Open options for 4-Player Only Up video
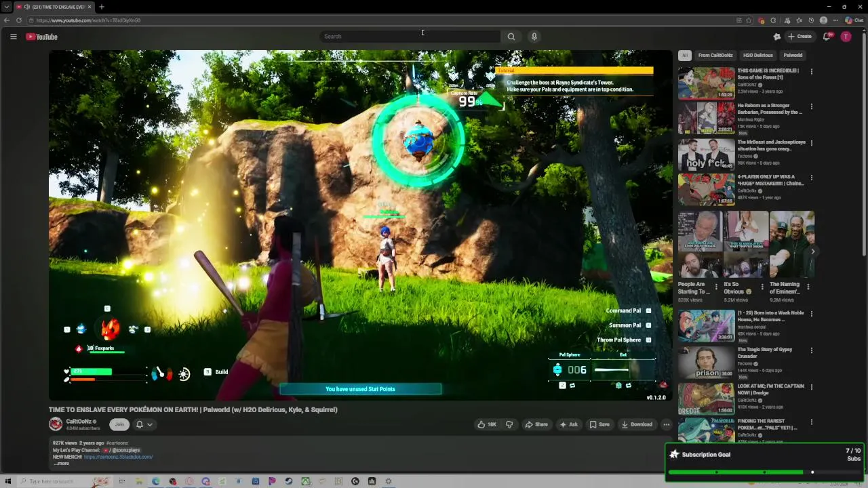The width and height of the screenshot is (868, 488). (x=812, y=178)
